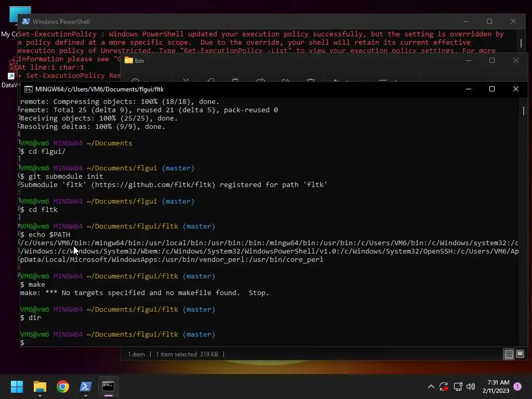Screen dimensions: 532x399
Task: Click the "$ cd flgui/" command line
Action: point(43,151)
